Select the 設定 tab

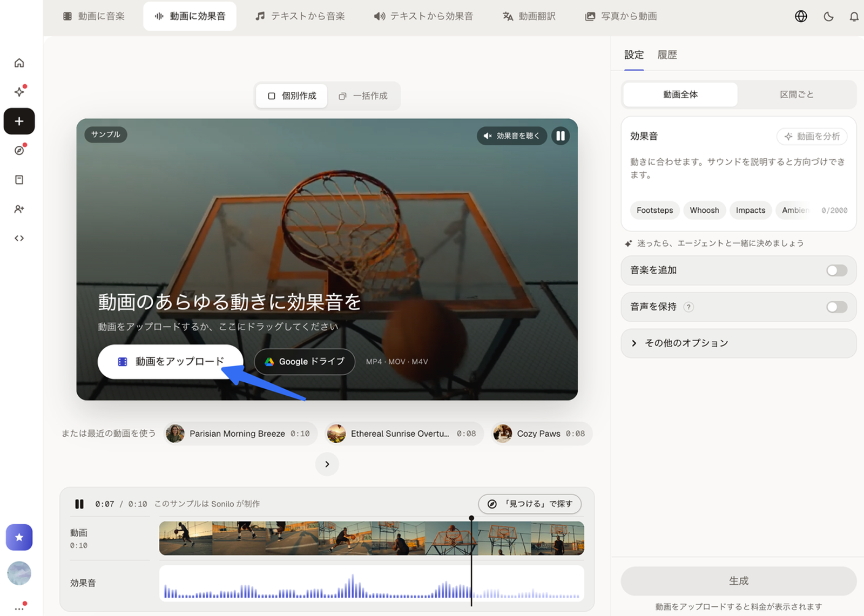tap(634, 55)
